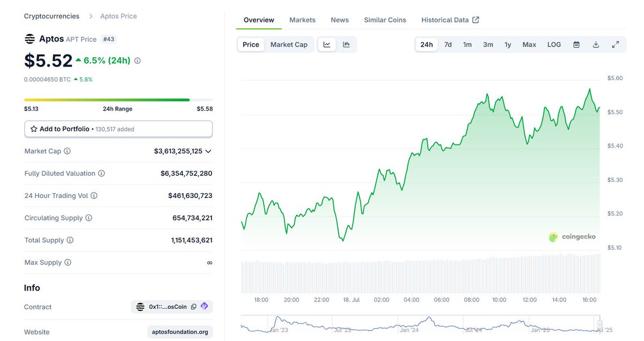Viewport: 644px width, 341px height.
Task: Click Total Supply info icon
Action: tap(70, 240)
